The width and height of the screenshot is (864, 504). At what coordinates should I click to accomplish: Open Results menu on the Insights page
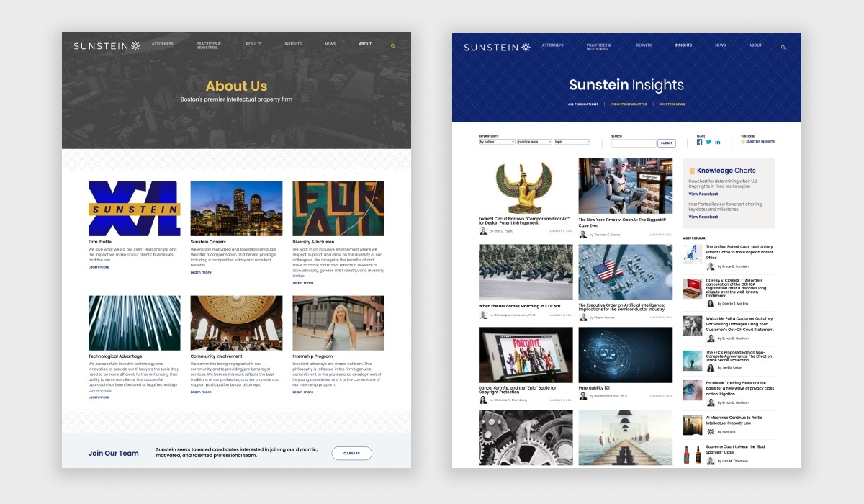click(644, 45)
